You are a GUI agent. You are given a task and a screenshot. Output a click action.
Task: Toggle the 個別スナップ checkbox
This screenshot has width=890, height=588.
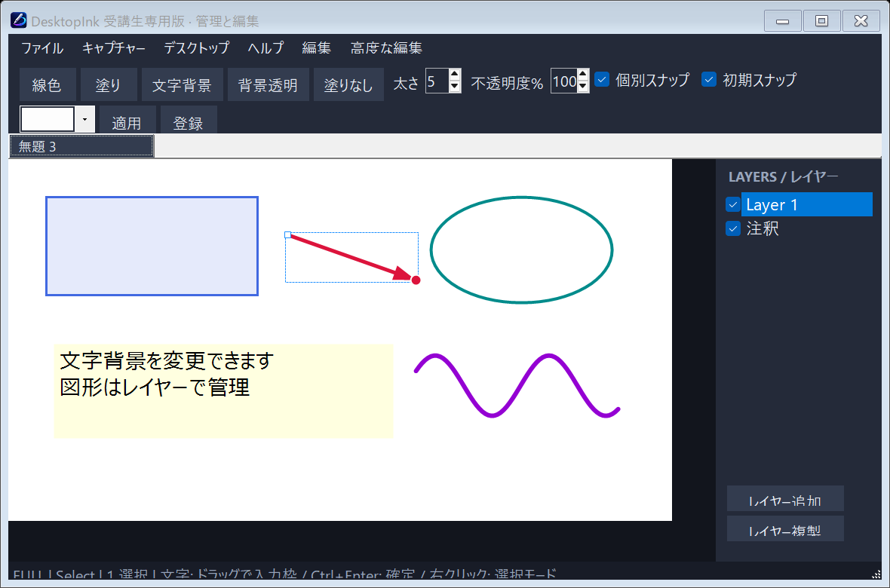point(602,79)
